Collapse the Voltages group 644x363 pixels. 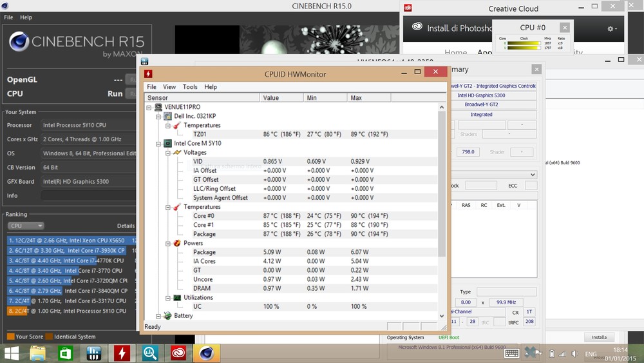point(167,153)
